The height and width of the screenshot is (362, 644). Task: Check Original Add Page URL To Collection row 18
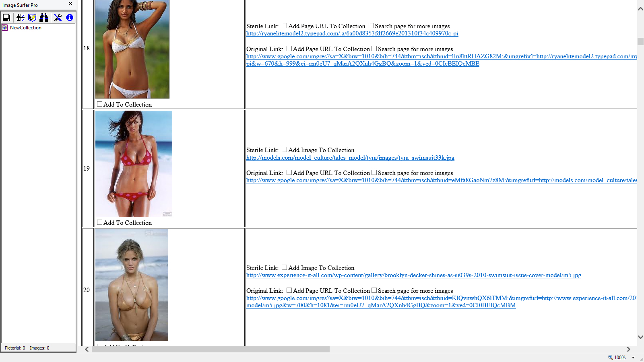(289, 49)
